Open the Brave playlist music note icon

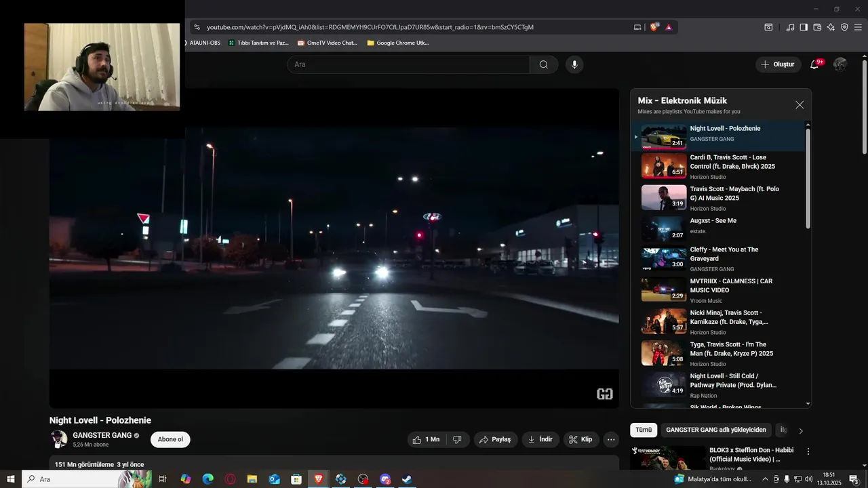(790, 27)
